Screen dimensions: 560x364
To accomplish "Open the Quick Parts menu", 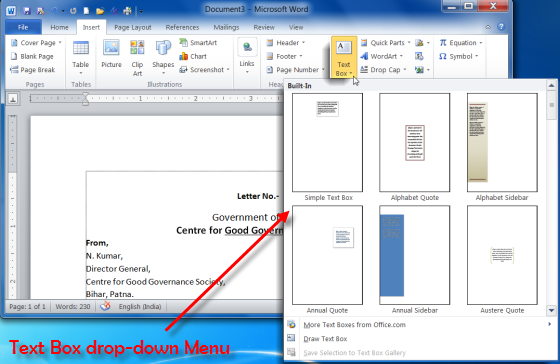I will tap(385, 43).
